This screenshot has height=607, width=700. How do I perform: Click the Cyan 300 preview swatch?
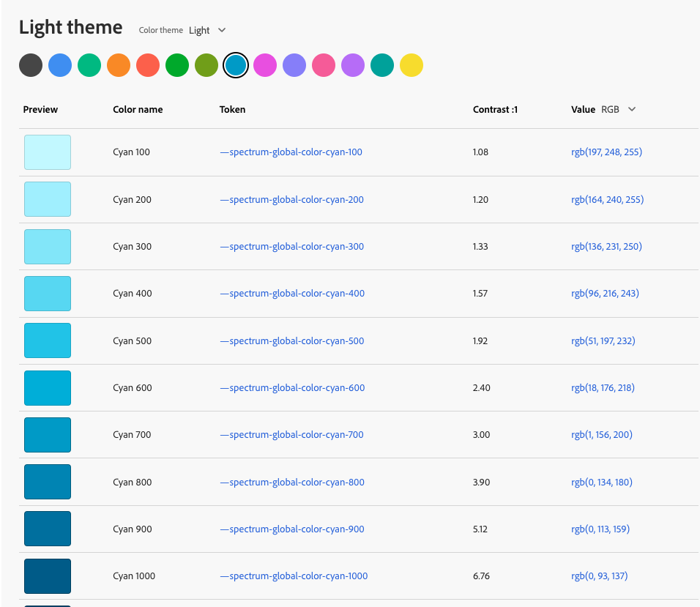[x=47, y=247]
